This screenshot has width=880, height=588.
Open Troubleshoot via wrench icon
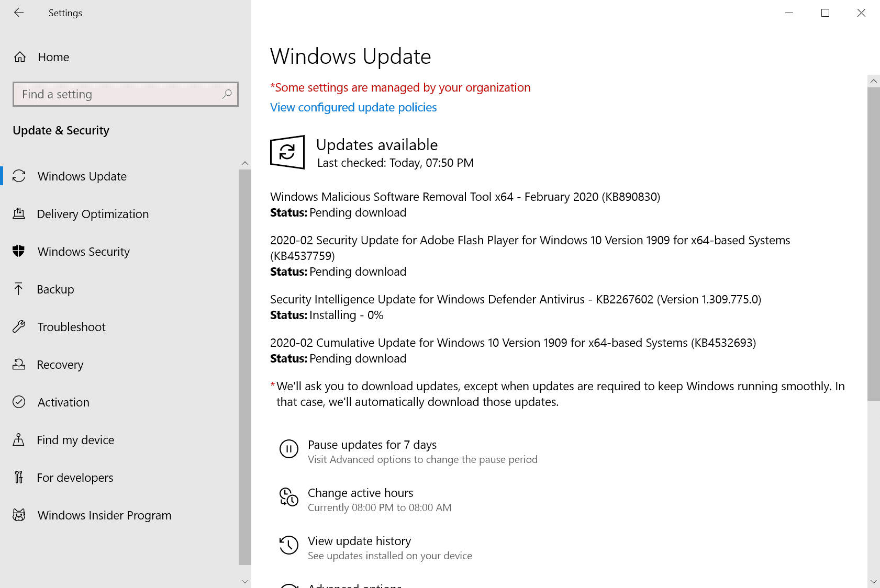click(x=19, y=327)
